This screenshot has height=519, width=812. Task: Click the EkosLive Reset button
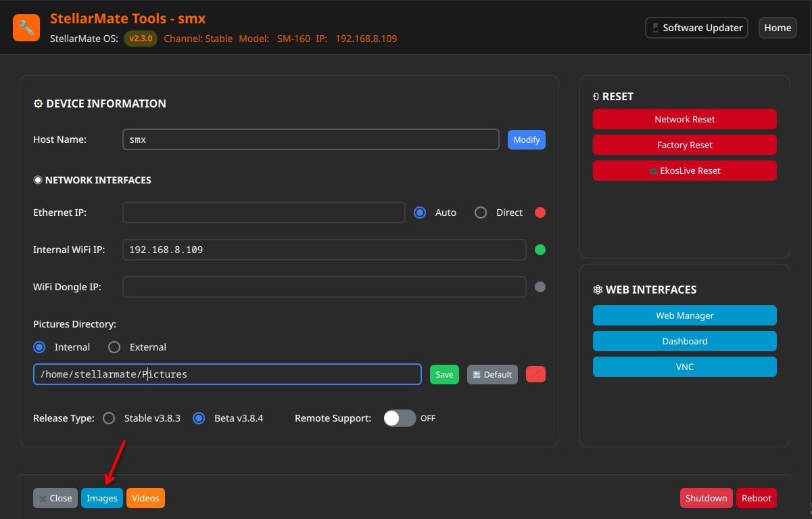pos(685,171)
